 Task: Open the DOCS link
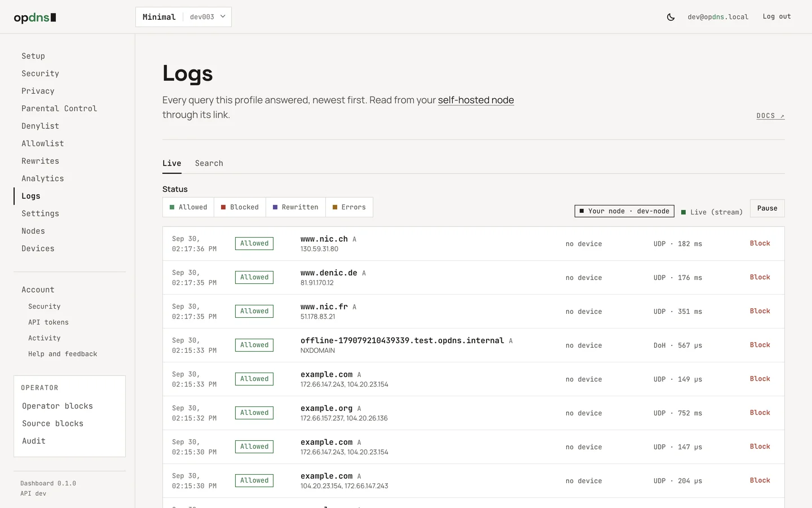(x=770, y=116)
